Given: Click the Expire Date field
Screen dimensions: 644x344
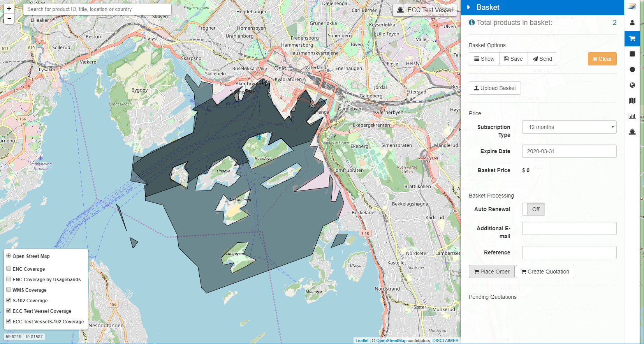Looking at the screenshot, I should pyautogui.click(x=569, y=151).
